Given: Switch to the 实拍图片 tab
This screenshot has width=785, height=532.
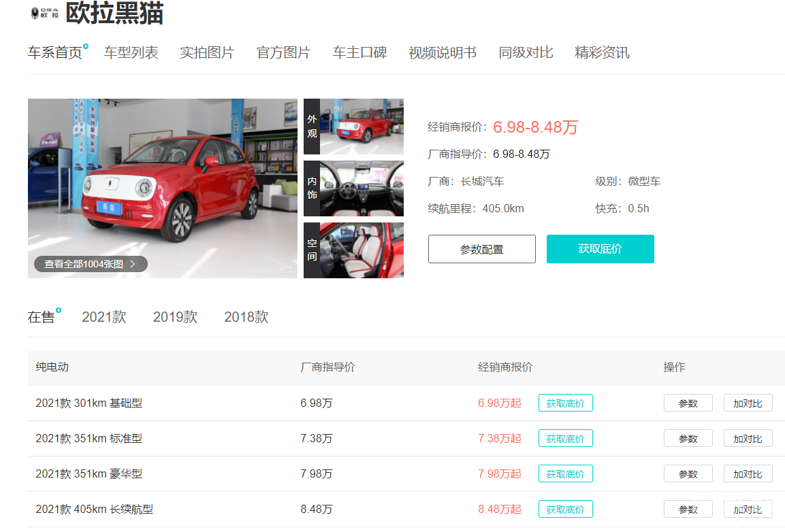Looking at the screenshot, I should (x=207, y=53).
